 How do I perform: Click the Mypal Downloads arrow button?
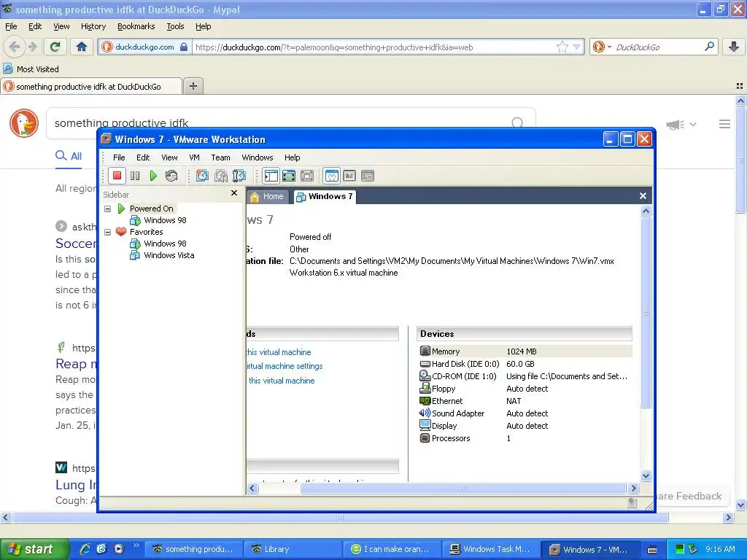(x=734, y=47)
